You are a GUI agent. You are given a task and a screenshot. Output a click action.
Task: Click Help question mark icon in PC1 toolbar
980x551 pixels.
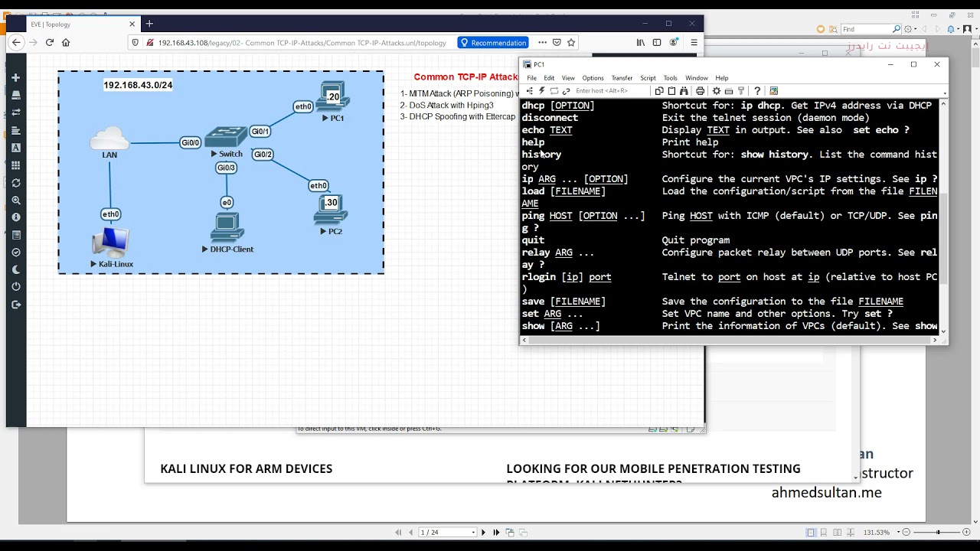point(757,91)
